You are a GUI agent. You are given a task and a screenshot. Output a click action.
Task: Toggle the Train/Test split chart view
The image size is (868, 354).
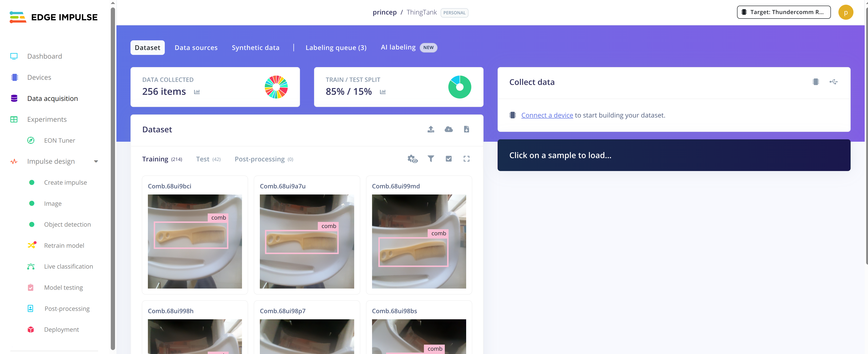coord(382,92)
